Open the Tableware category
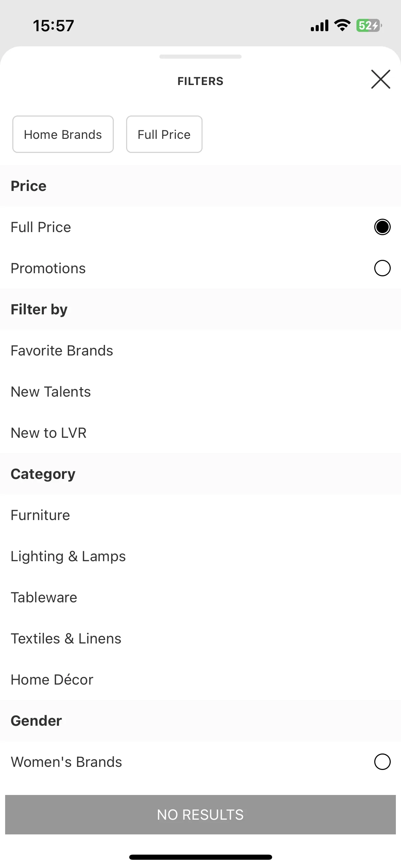 (200, 597)
